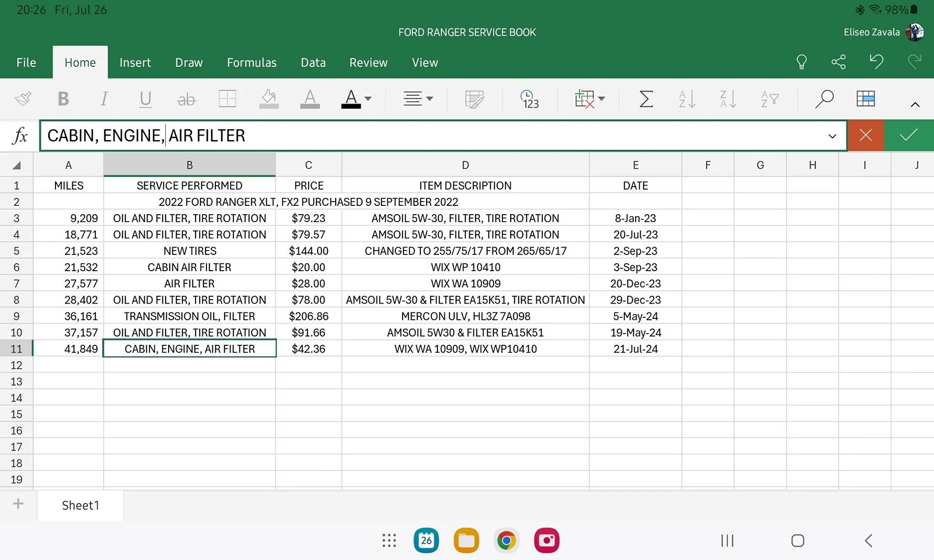Click the fx insert function button
Viewport: 934px width, 560px height.
20,136
